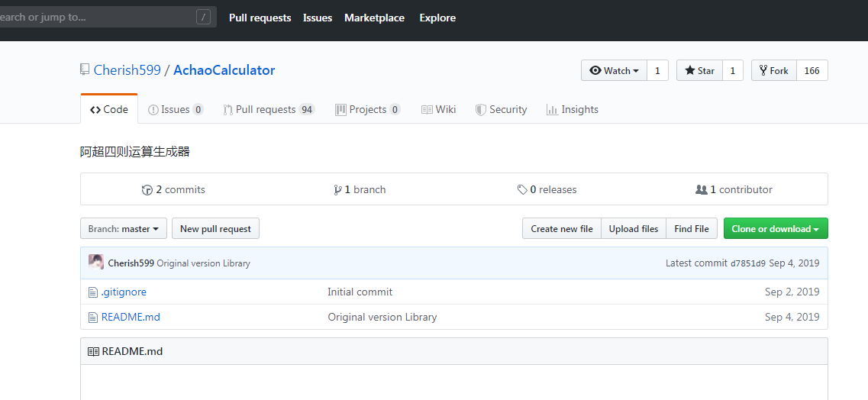Screen dimensions: 868x400
Task: Open Issues in top navigation bar
Action: point(318,18)
